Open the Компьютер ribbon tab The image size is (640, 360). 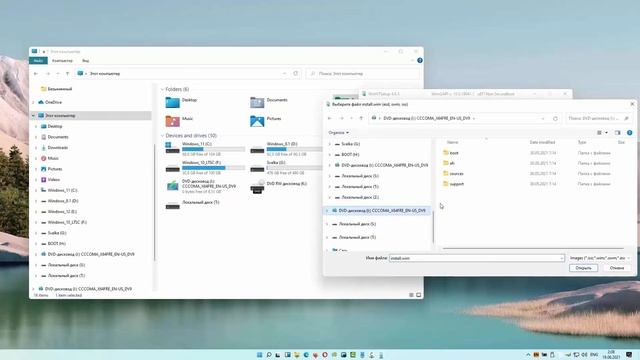(x=62, y=60)
